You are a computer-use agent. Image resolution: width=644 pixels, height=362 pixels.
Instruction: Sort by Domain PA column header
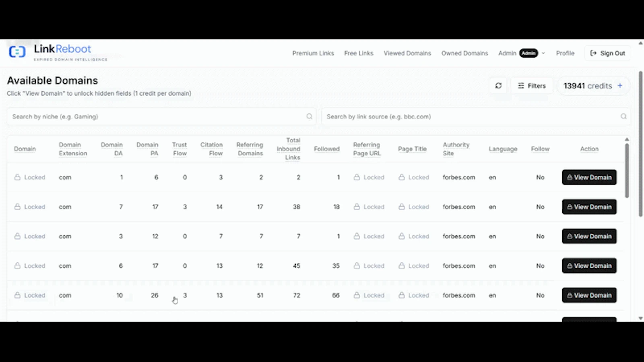coord(147,149)
